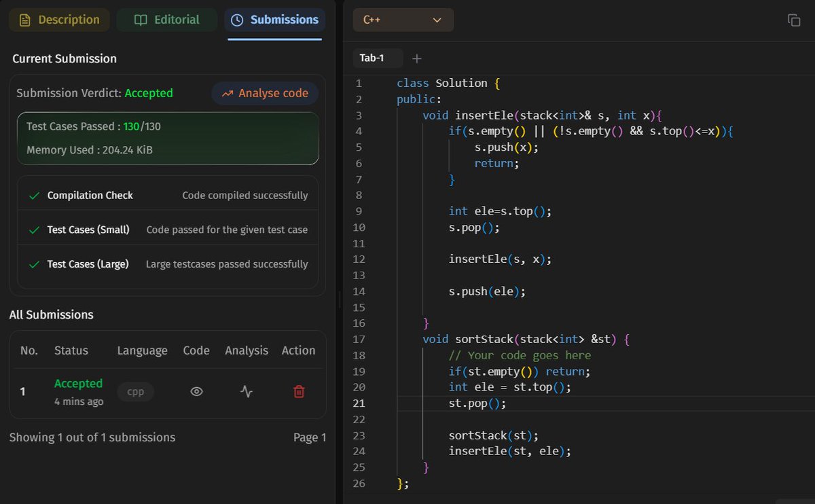Click the Code column header
815x504 pixels.
pos(196,350)
